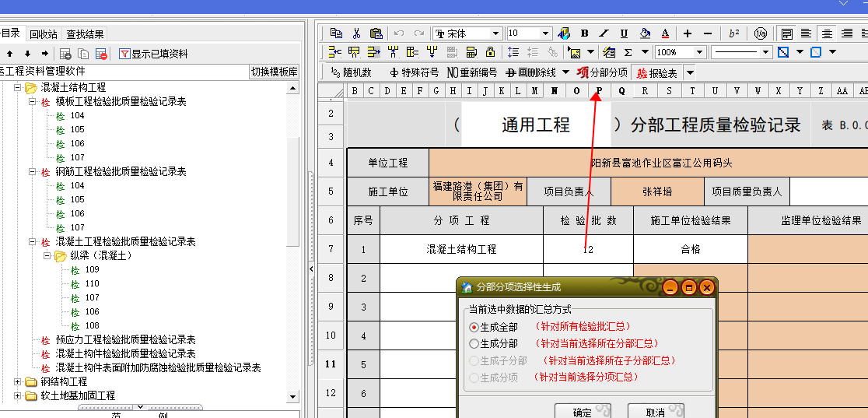Click the 重新编号 toolbar item
Screen dimensions: 868x418
[x=471, y=72]
